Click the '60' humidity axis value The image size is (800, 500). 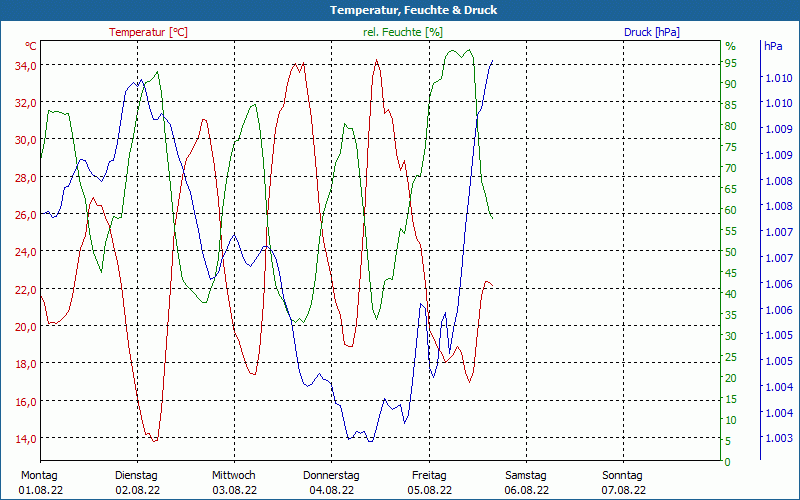pyautogui.click(x=731, y=210)
